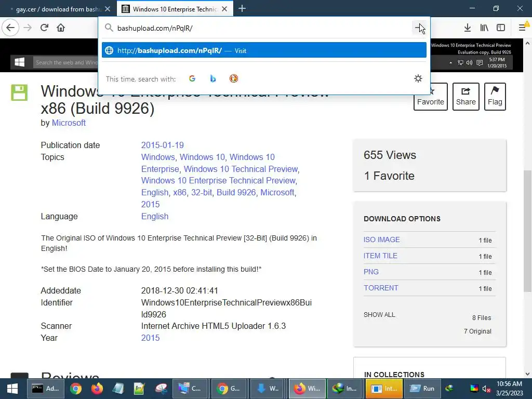Switch to the gay.cer download tab
Screen dimensions: 532x399
pos(58,9)
